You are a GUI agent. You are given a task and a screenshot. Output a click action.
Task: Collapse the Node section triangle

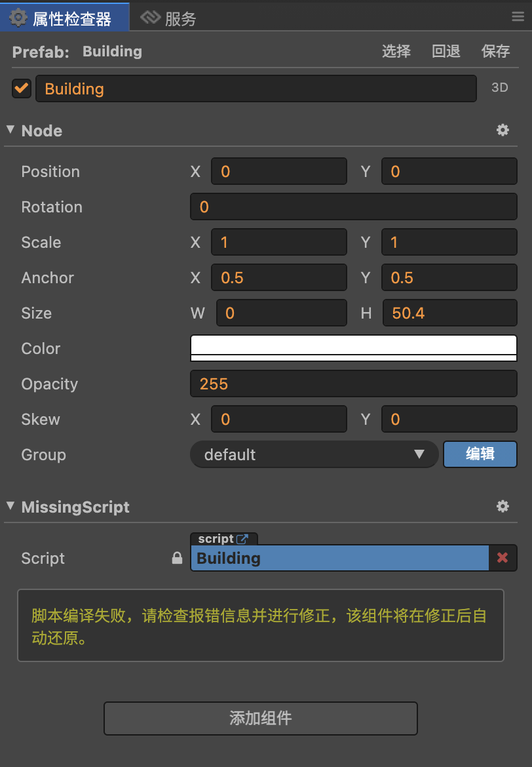[10, 130]
